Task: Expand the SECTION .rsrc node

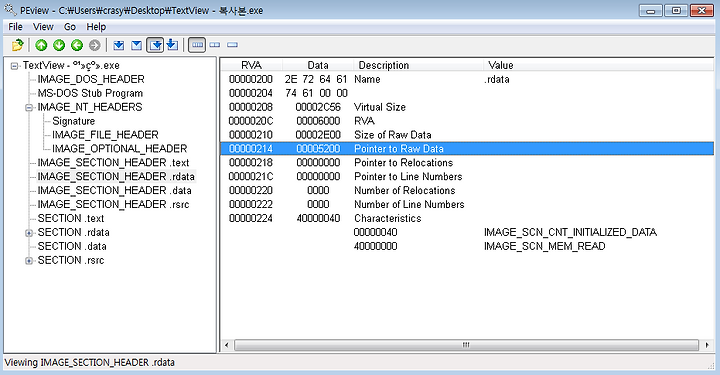Action: point(29,261)
